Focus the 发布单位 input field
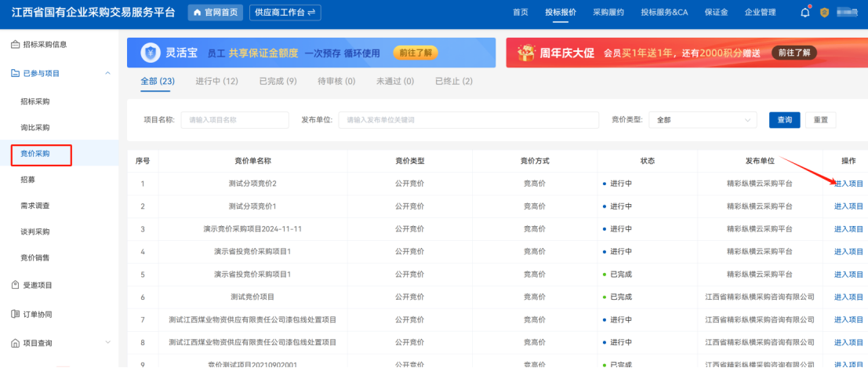Viewport: 868px width, 368px height. 469,120
